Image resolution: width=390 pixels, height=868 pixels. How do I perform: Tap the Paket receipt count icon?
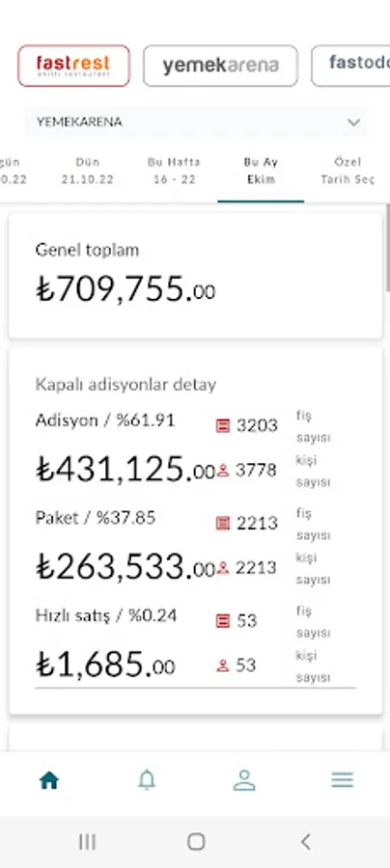223,523
